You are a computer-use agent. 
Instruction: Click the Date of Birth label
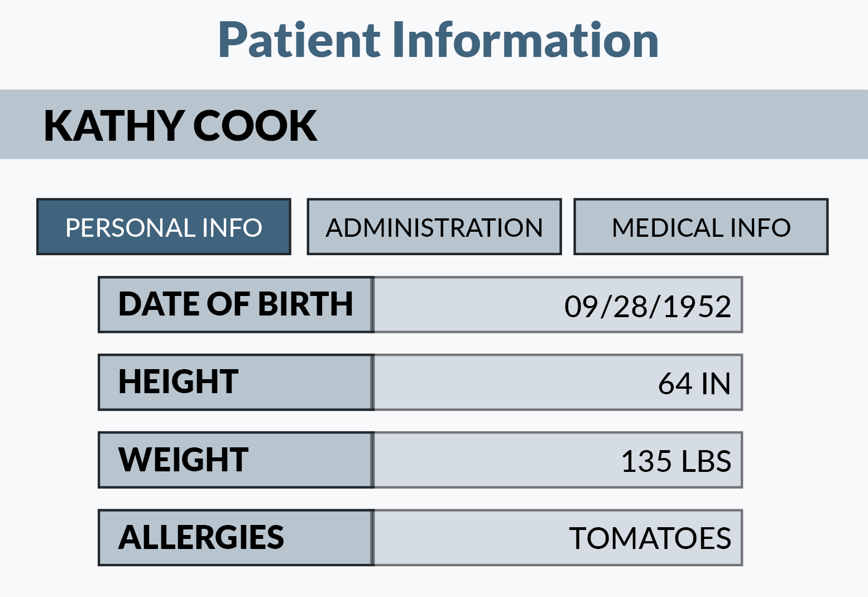(x=236, y=305)
